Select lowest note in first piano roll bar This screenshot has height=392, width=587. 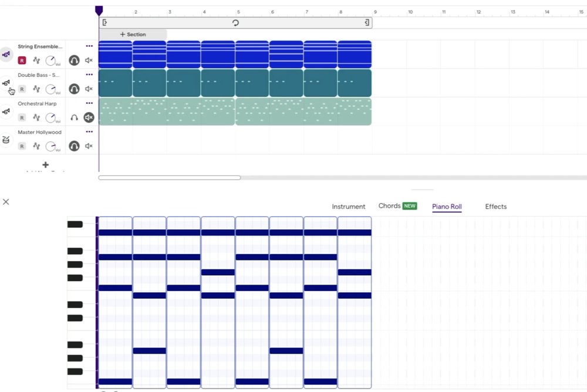tap(115, 381)
